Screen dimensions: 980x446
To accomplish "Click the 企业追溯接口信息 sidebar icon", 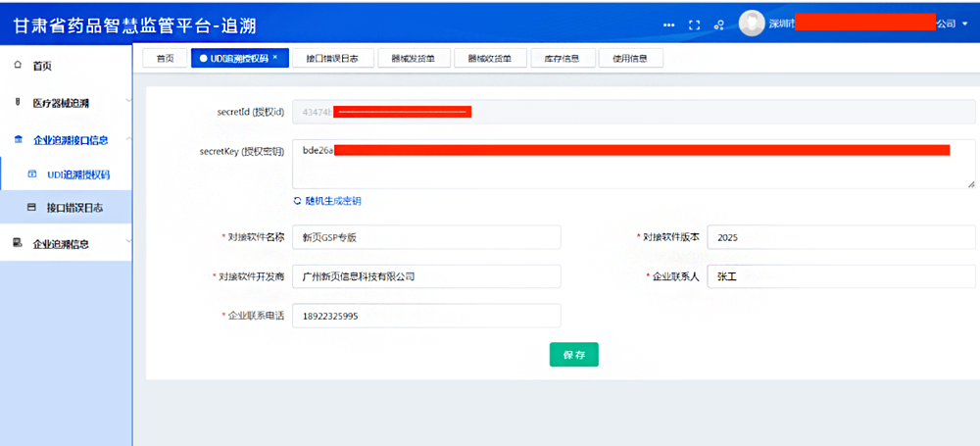I will click(x=18, y=140).
